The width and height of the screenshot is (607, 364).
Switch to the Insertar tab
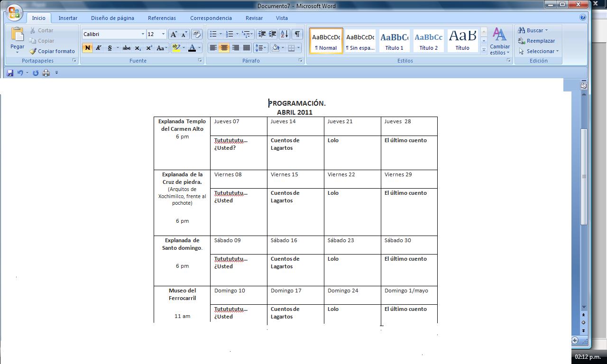point(68,18)
